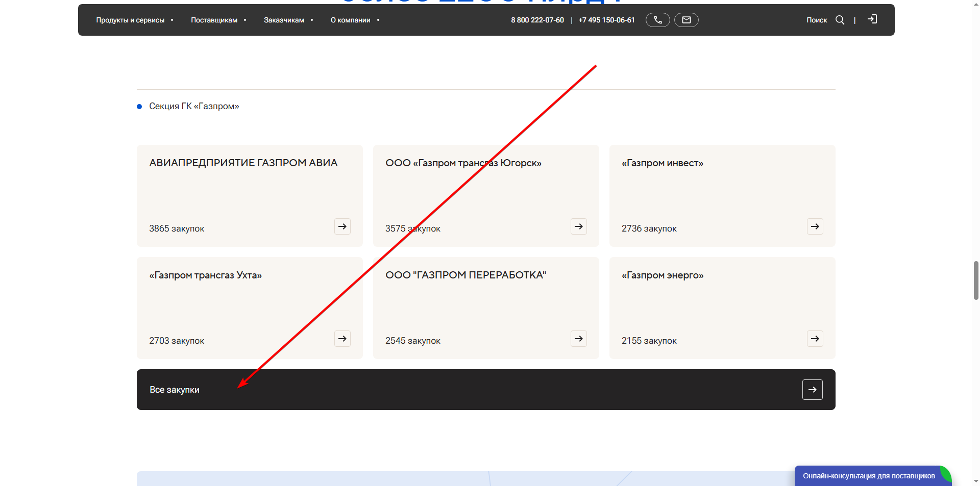Click the Поиск label
This screenshot has height=486, width=980.
[x=817, y=20]
